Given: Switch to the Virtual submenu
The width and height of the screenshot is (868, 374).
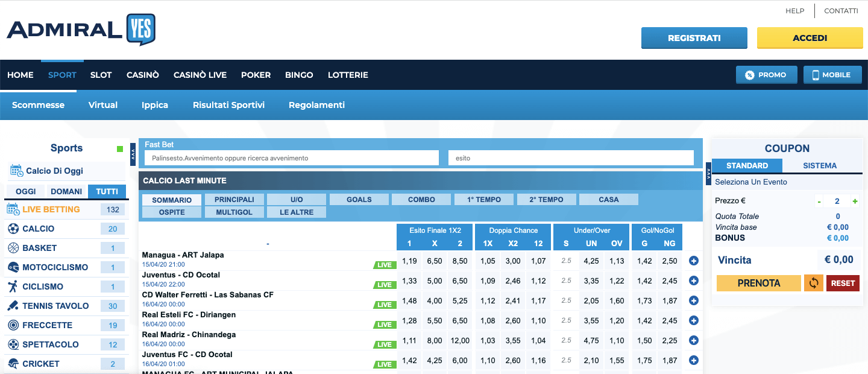Looking at the screenshot, I should (103, 105).
